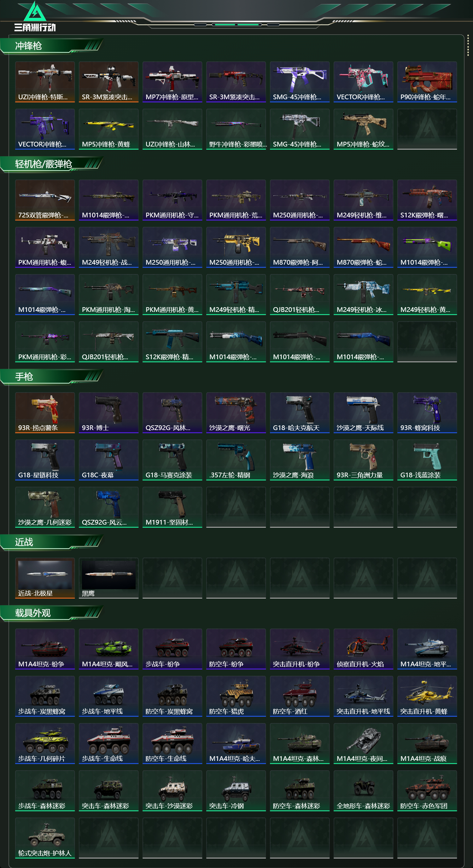
Task: Click the 三角洲行动 logo icon
Action: coord(35,11)
